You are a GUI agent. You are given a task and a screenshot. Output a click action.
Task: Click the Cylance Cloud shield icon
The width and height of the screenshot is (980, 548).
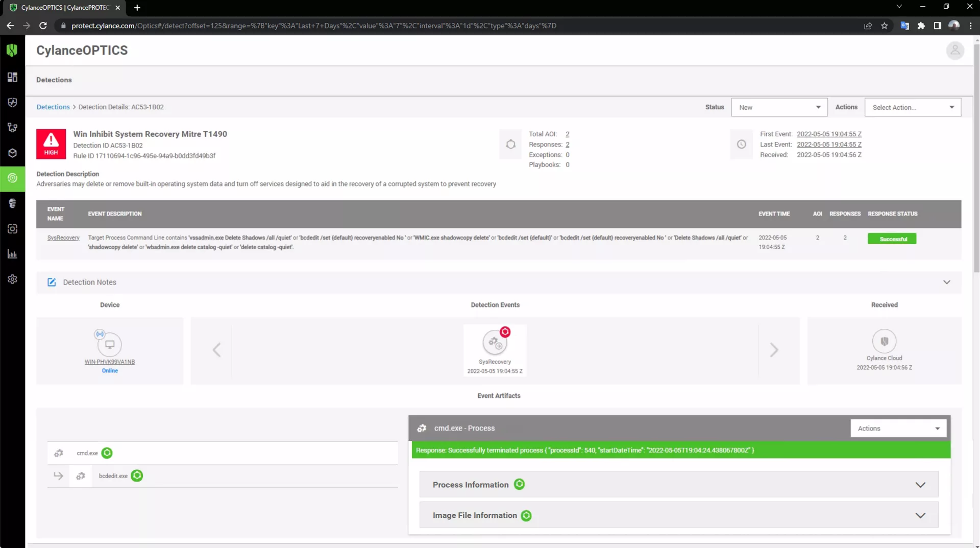point(885,341)
